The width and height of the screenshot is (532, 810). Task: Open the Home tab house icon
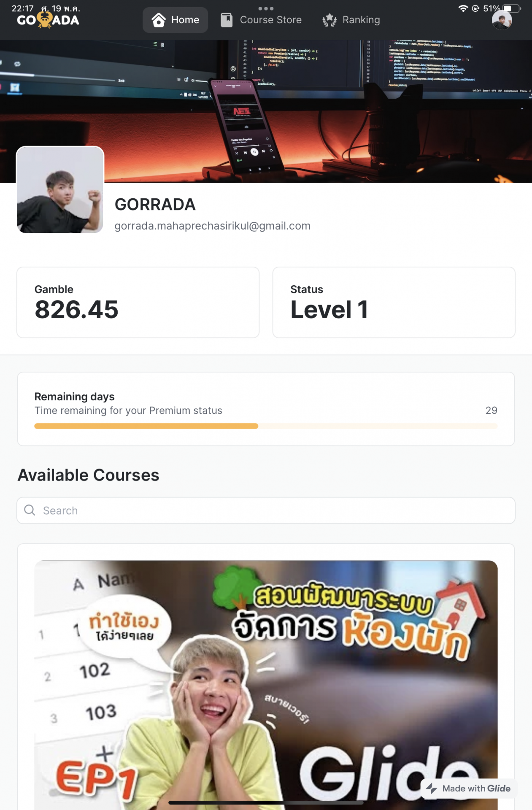[x=158, y=20]
